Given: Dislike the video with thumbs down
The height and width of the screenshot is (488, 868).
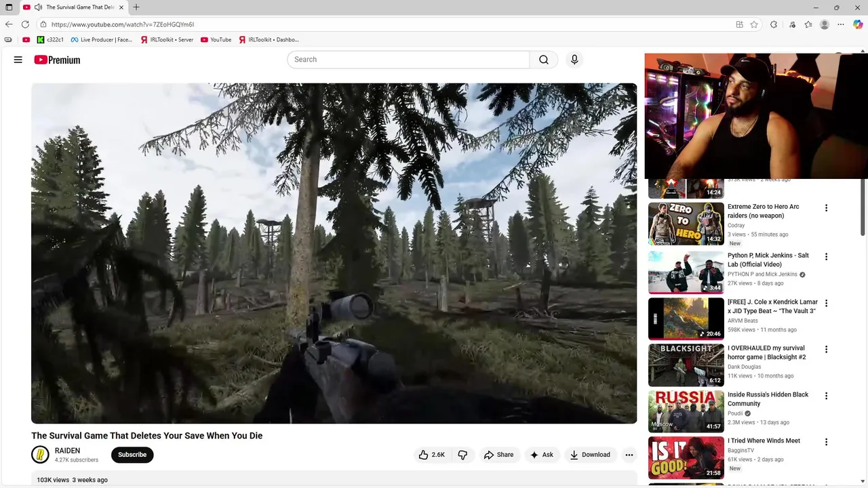Looking at the screenshot, I should point(462,455).
